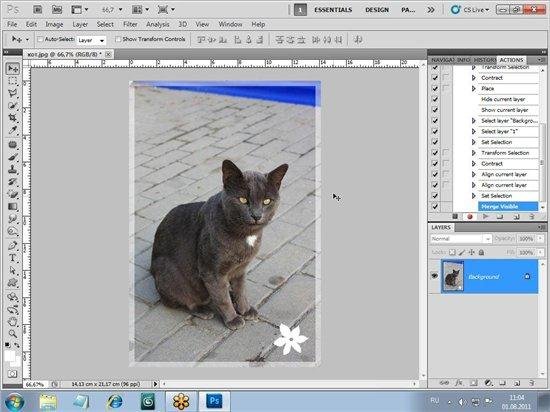The height and width of the screenshot is (412, 550).
Task: Click the Begin recording button in Actions
Action: (470, 217)
